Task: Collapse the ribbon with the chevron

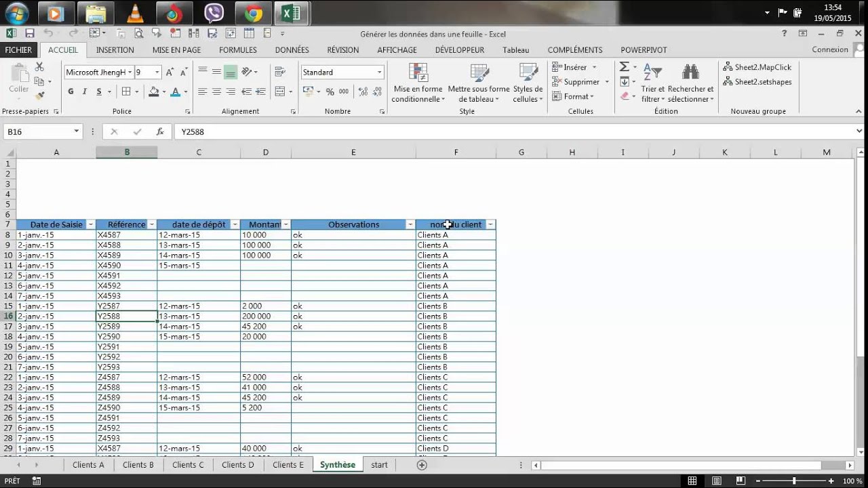Action: click(x=859, y=112)
